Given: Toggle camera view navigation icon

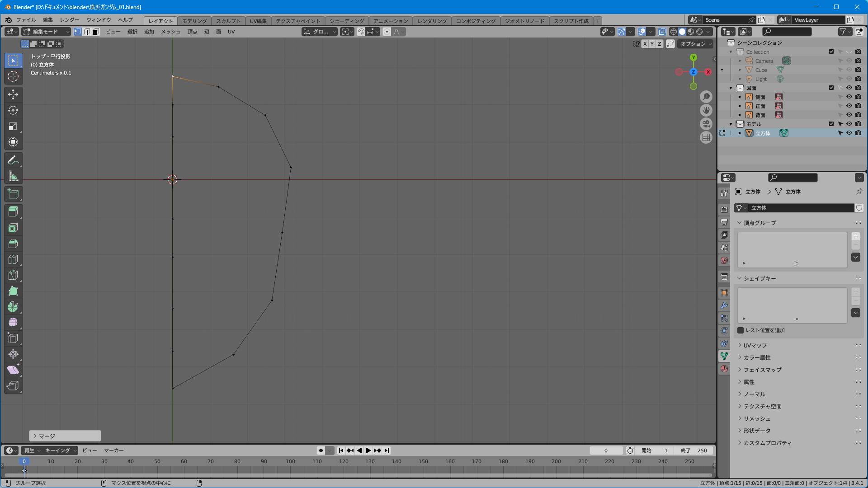Looking at the screenshot, I should pos(706,124).
